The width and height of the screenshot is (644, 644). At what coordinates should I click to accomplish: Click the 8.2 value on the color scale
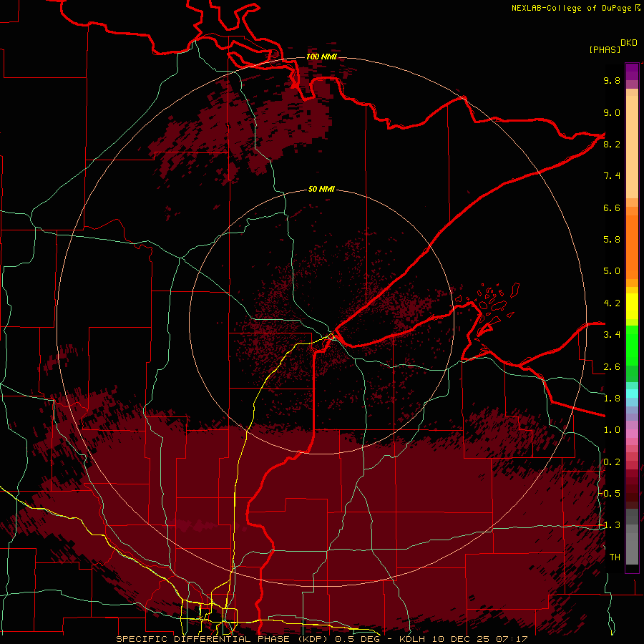[x=612, y=144]
